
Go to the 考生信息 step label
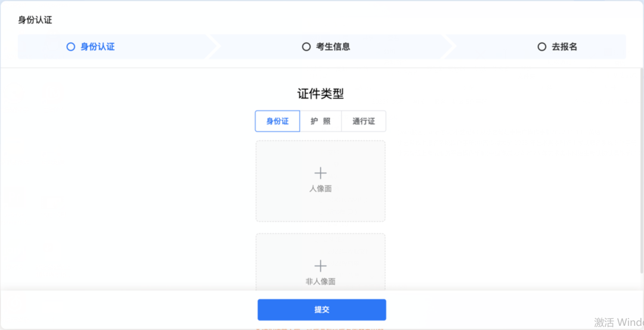coord(333,47)
